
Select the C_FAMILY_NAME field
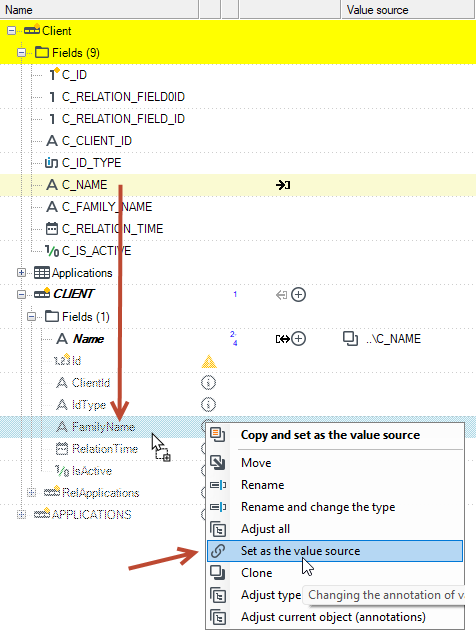coord(107,207)
